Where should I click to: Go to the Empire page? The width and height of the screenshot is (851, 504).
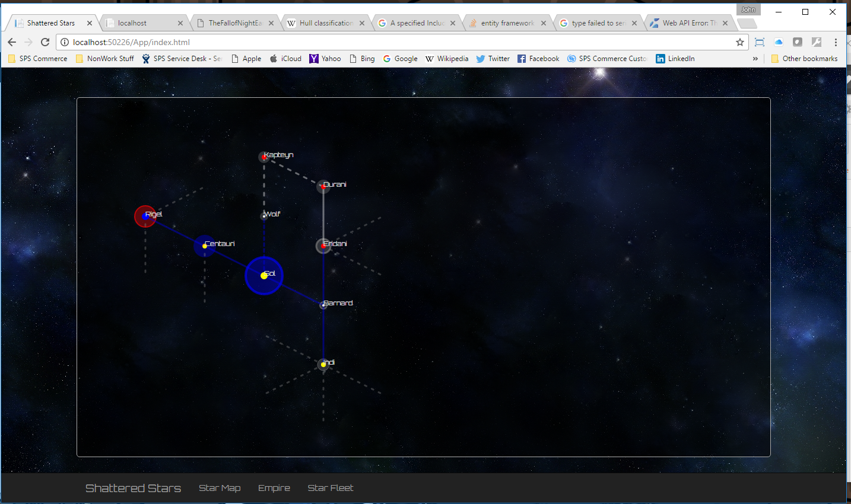(x=274, y=488)
